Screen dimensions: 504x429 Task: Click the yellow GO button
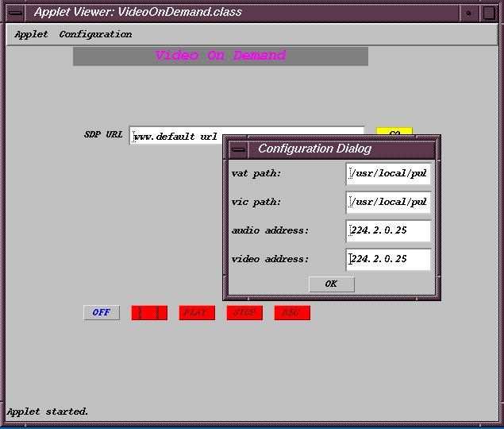394,131
